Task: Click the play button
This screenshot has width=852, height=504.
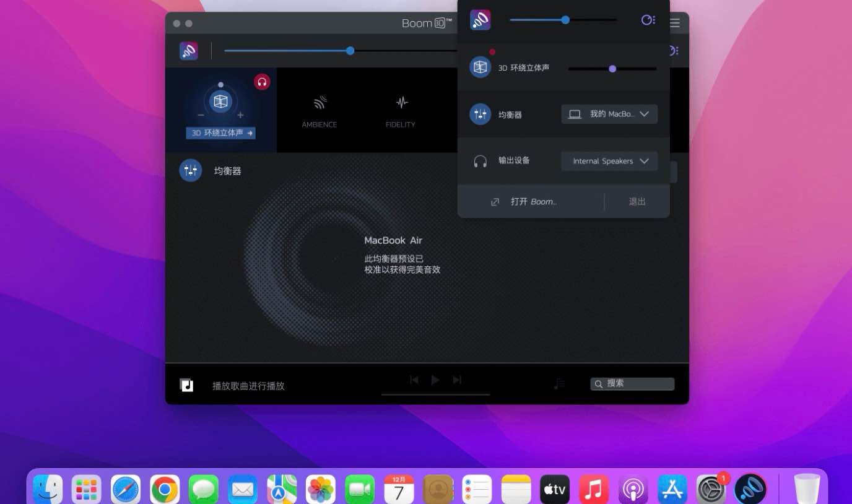Action: coord(435,380)
